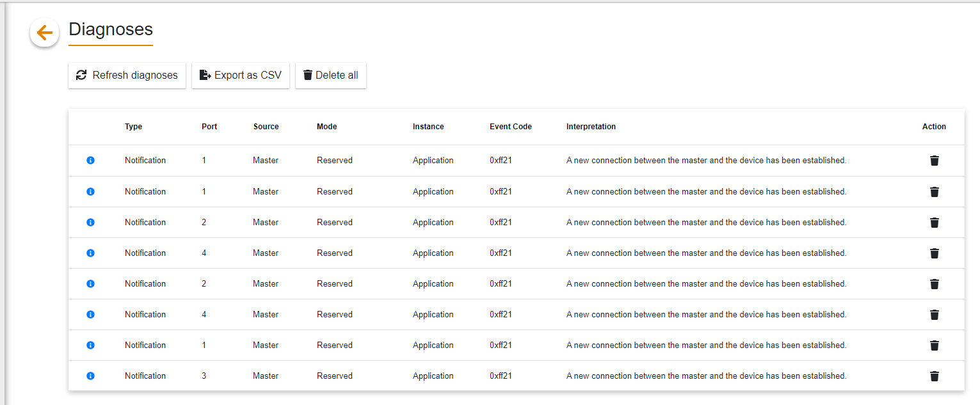
Task: Select event code 0xff21 in the sixth row
Action: [x=501, y=315]
